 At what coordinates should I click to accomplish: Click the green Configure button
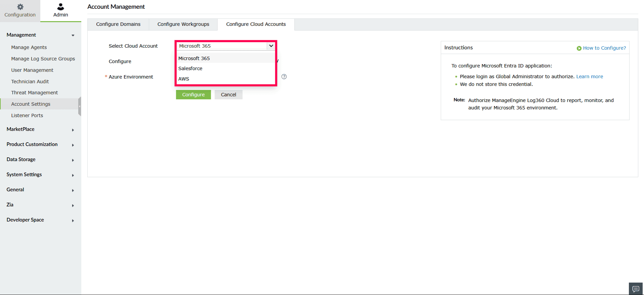[193, 95]
